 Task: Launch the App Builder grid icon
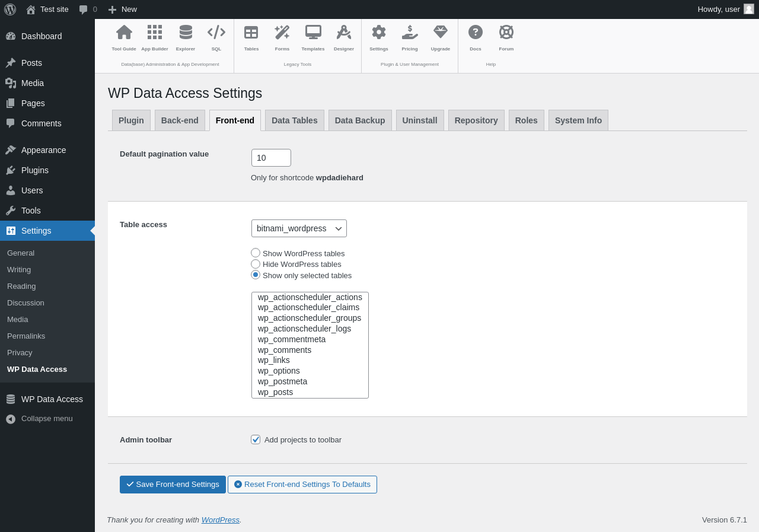155,33
